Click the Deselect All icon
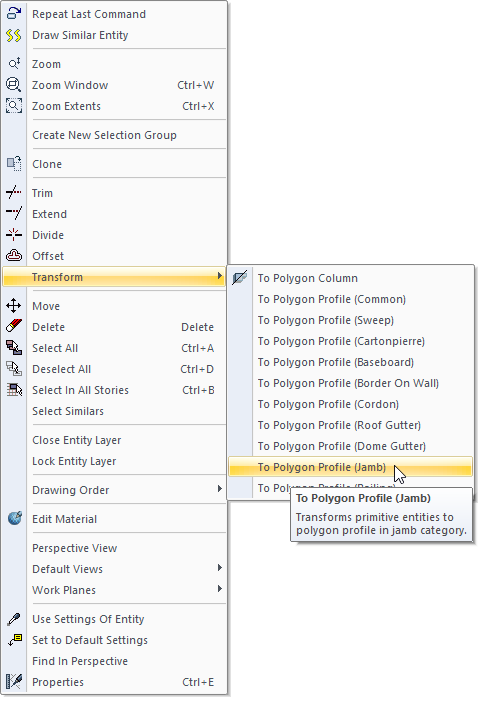 tap(14, 369)
